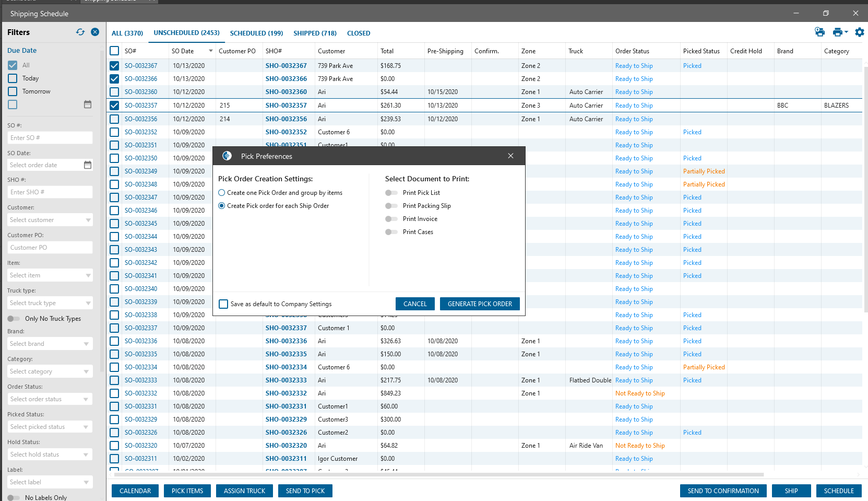
Task: Click the quick print icon in toolbar
Action: click(x=819, y=32)
